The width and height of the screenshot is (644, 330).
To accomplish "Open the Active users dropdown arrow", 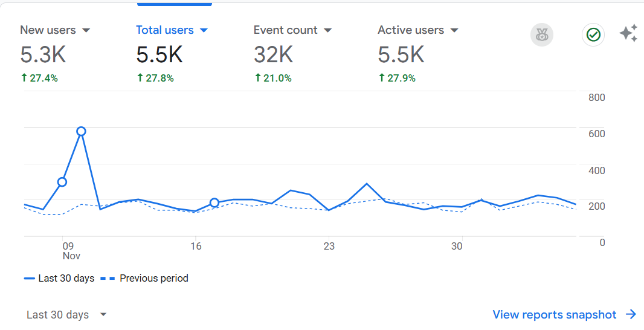I will click(454, 30).
